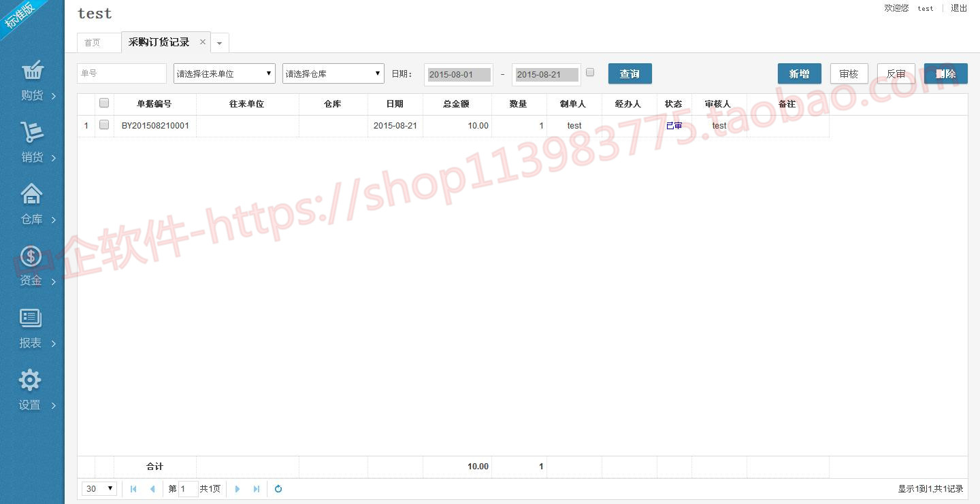980x504 pixels.
Task: Sort by 状态 column header
Action: pos(674,104)
